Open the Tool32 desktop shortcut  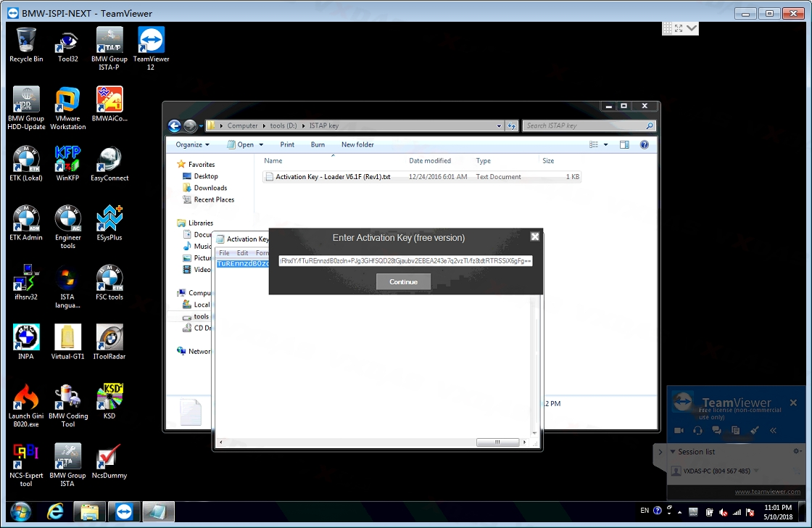point(68,46)
